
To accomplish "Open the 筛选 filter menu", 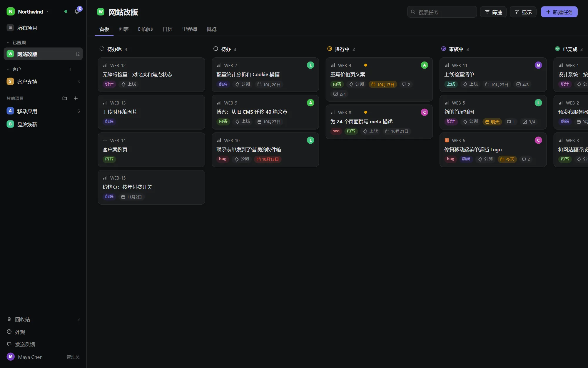I will (x=493, y=12).
